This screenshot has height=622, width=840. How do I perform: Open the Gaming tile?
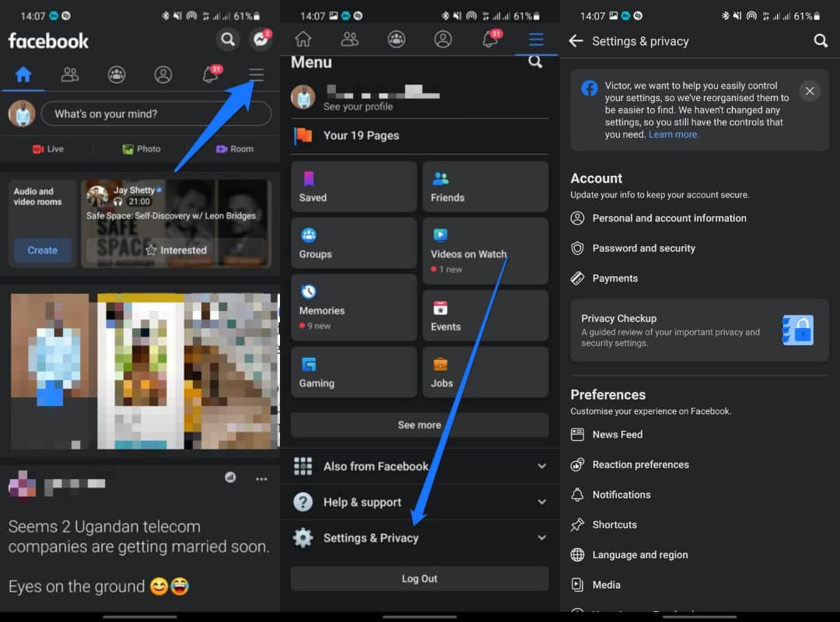pyautogui.click(x=354, y=372)
